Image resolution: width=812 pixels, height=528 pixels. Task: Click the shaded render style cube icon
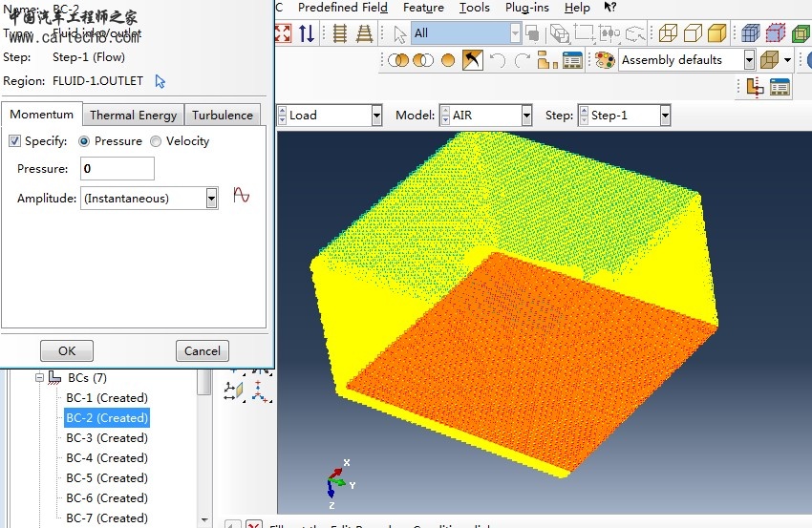[x=716, y=33]
